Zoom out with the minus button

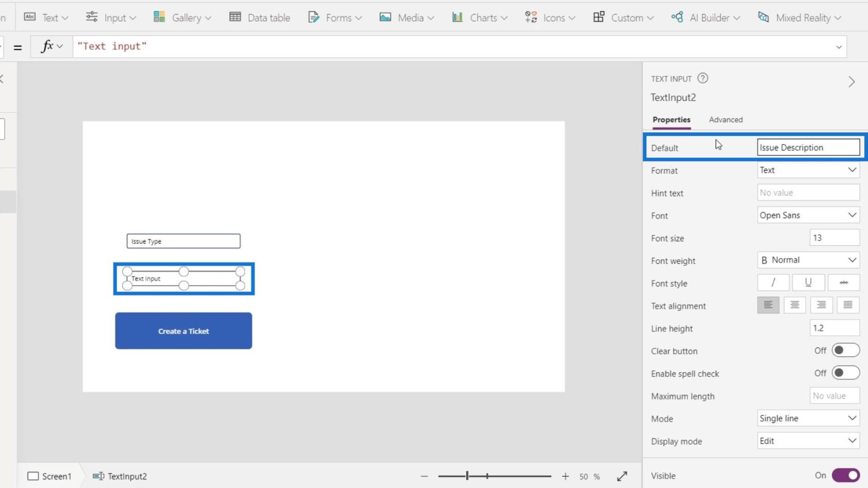point(424,476)
